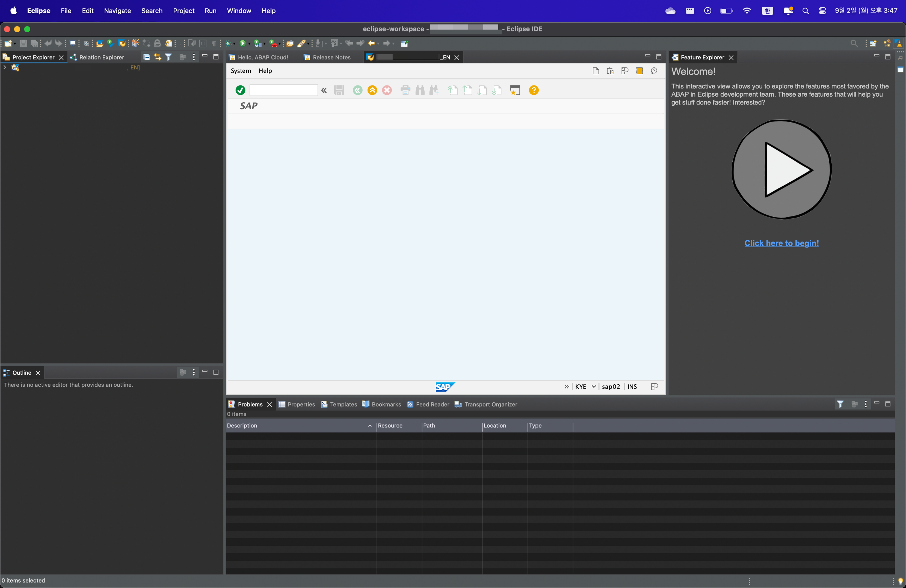Viewport: 906px width, 588px height.
Task: Toggle Link with Editor in Project Explorer
Action: coord(157,57)
